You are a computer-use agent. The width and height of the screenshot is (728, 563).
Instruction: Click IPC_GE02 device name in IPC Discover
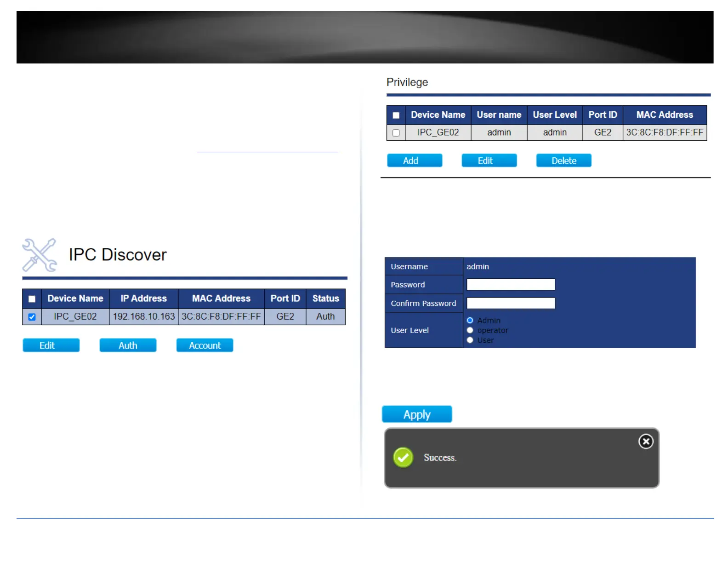pos(75,316)
